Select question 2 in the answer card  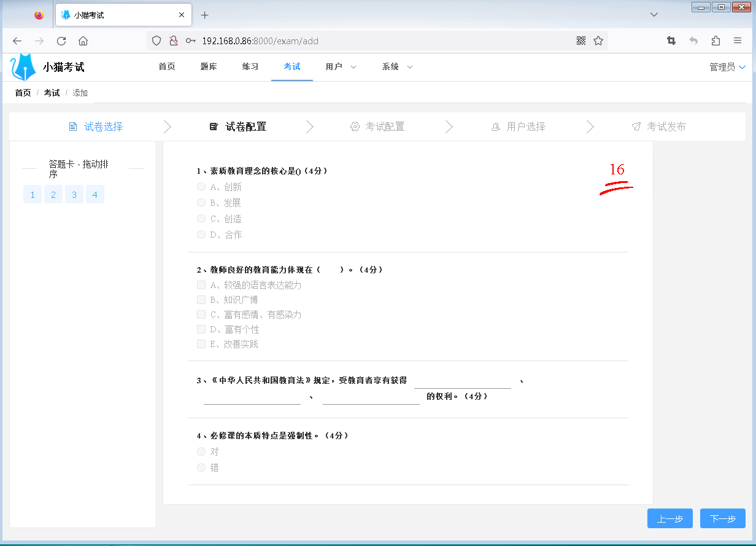click(53, 194)
